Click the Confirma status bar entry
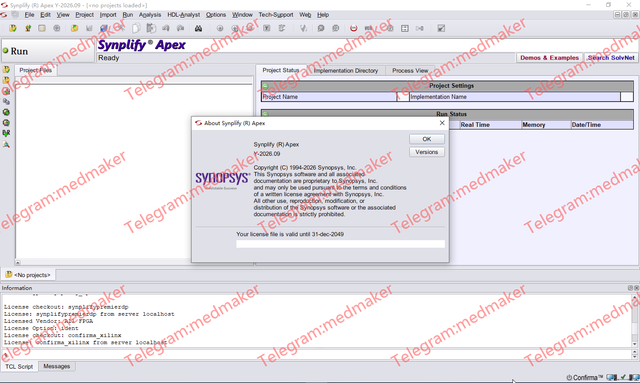Screen dimensions: 640x383 tap(585, 378)
